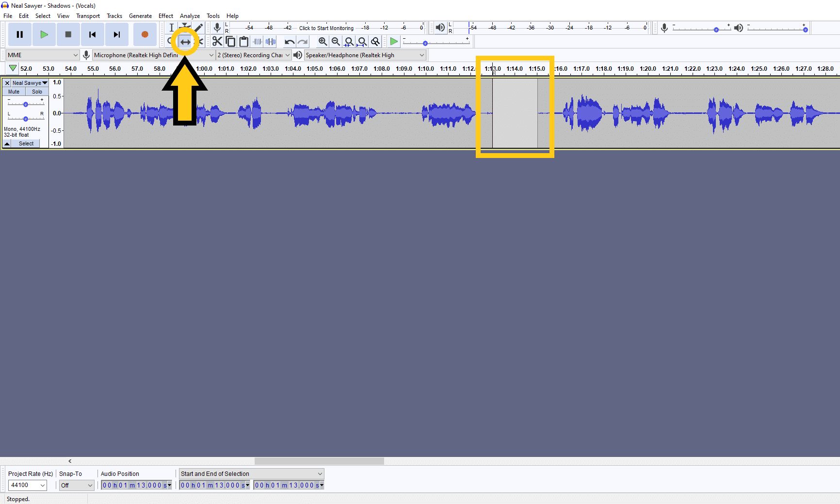Click the Audio Position time field

coord(136,485)
